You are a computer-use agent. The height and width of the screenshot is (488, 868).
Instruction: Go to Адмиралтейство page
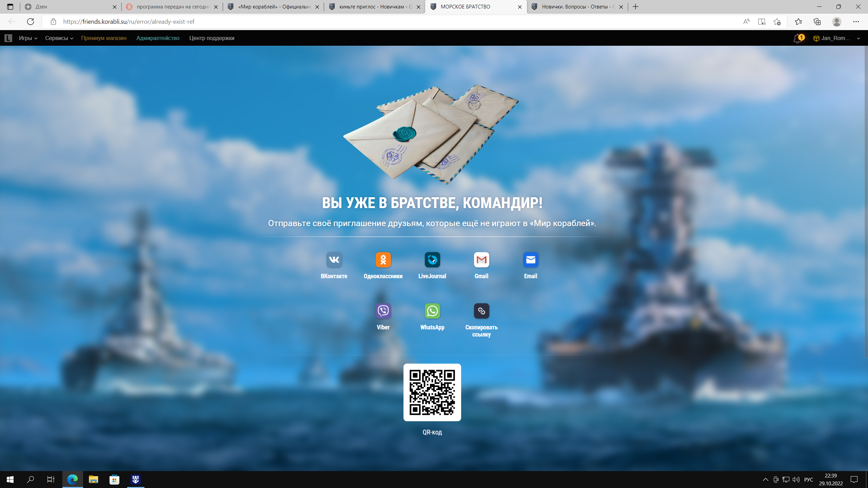coord(158,38)
